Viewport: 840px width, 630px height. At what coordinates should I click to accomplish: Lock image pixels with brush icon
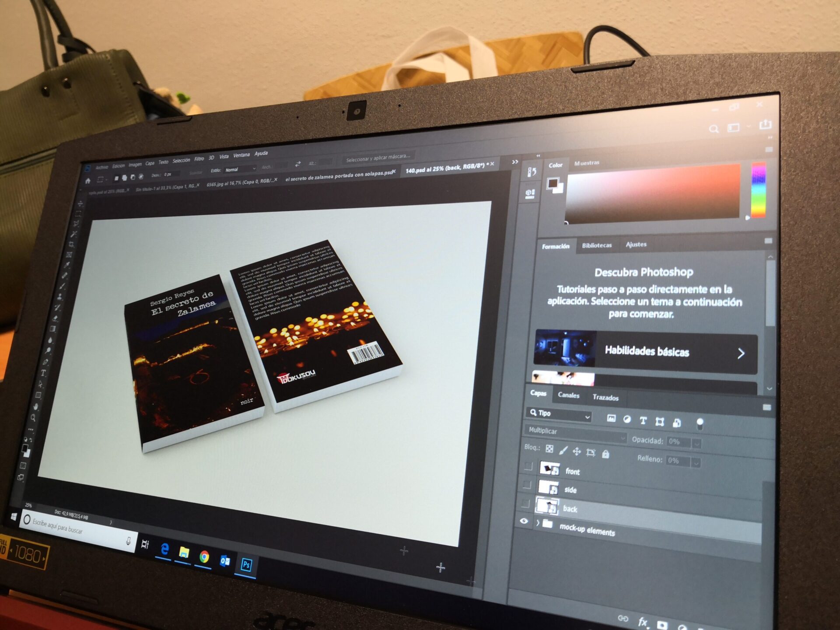tap(563, 450)
